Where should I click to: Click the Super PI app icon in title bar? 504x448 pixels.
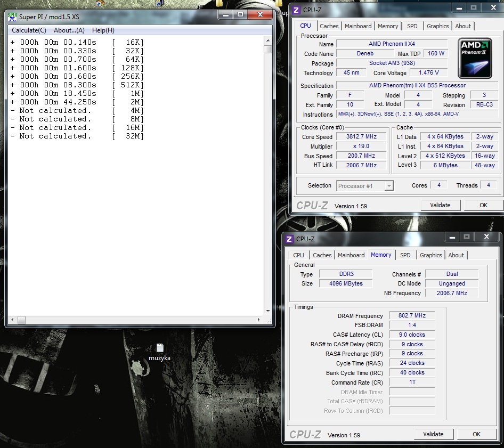12,17
